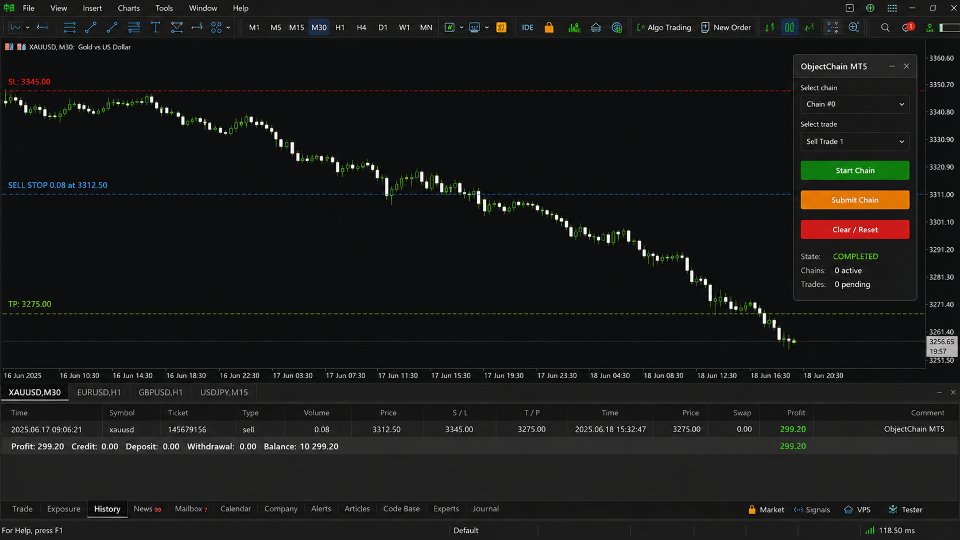Open the chart profiles monitor icon
This screenshot has width=960, height=540.
point(474,27)
